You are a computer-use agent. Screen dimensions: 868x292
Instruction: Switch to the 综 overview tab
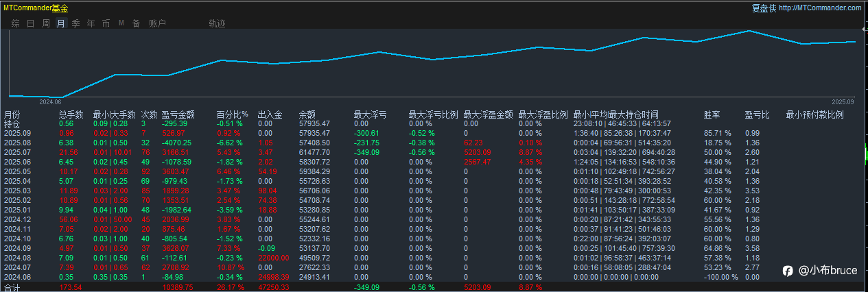16,23
